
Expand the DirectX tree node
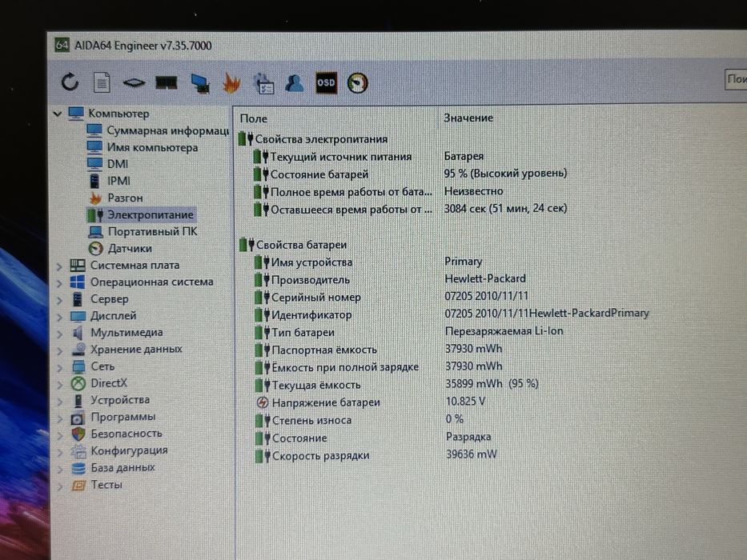click(x=59, y=384)
